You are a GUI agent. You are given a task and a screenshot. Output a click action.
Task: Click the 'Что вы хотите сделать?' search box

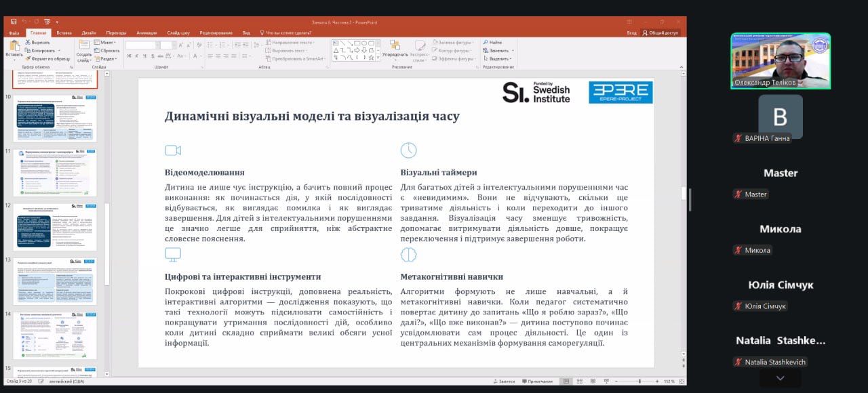click(x=287, y=33)
